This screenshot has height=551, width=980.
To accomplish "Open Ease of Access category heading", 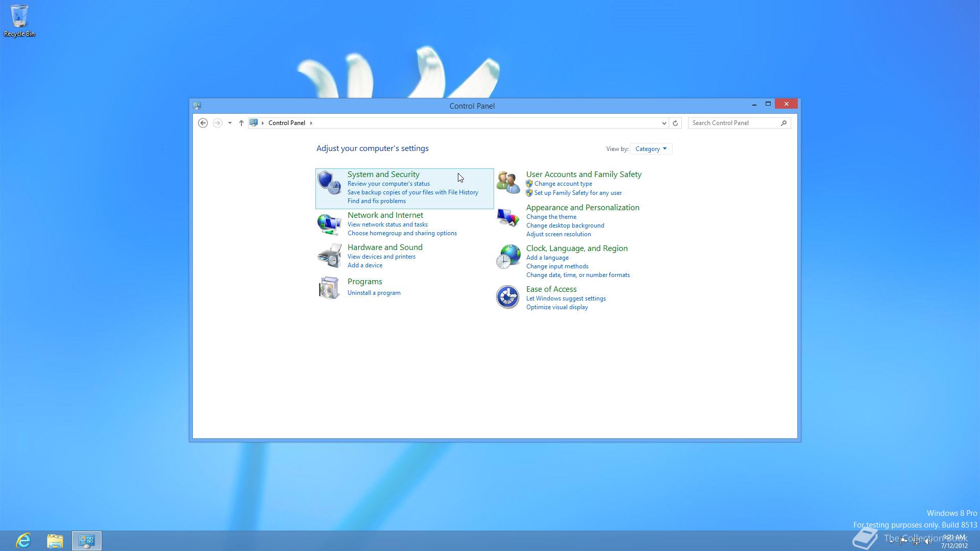I will click(551, 289).
